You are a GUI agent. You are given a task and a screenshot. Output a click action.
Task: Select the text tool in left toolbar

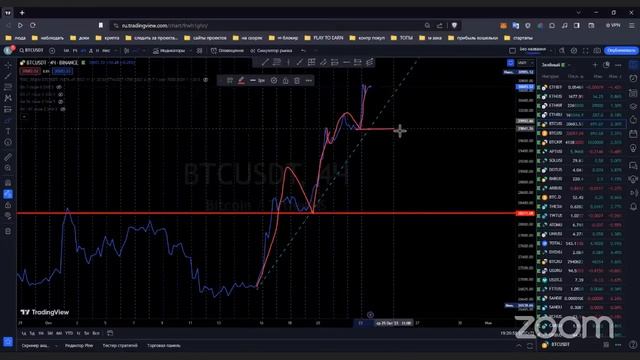(x=8, y=131)
